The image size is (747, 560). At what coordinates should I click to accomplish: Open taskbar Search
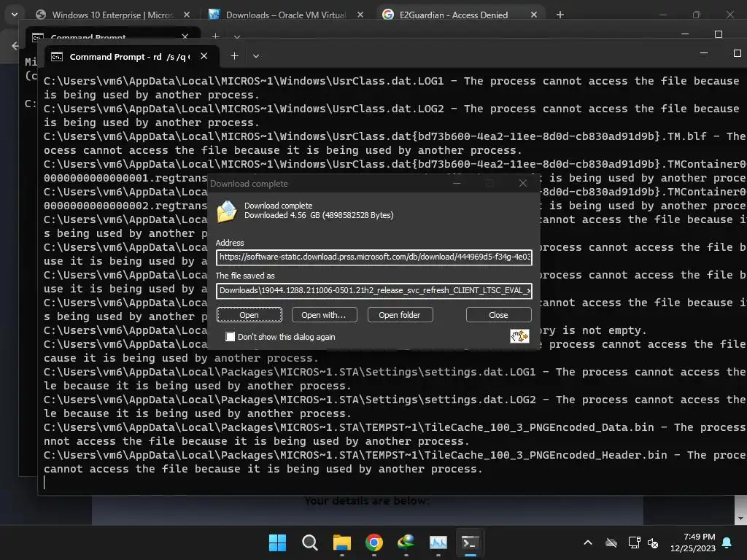309,542
